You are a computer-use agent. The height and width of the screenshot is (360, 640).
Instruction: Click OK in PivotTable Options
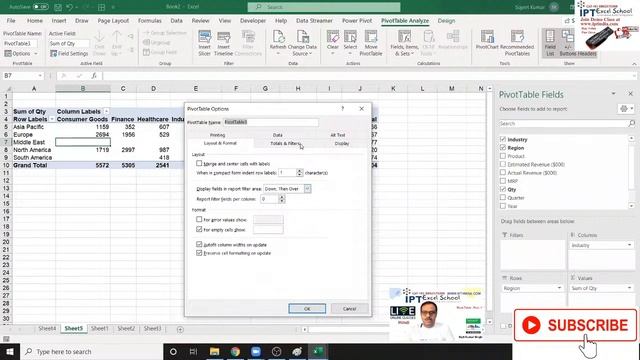coord(307,309)
